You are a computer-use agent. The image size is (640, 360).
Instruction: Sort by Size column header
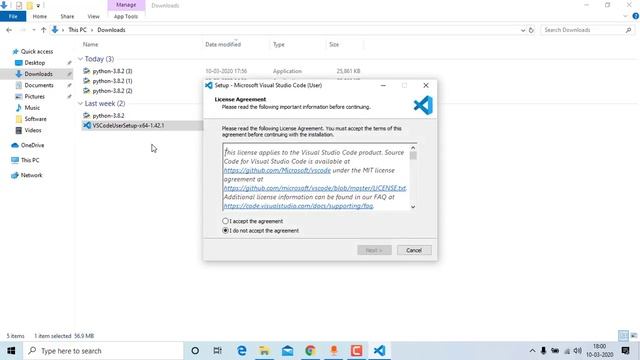click(x=334, y=44)
